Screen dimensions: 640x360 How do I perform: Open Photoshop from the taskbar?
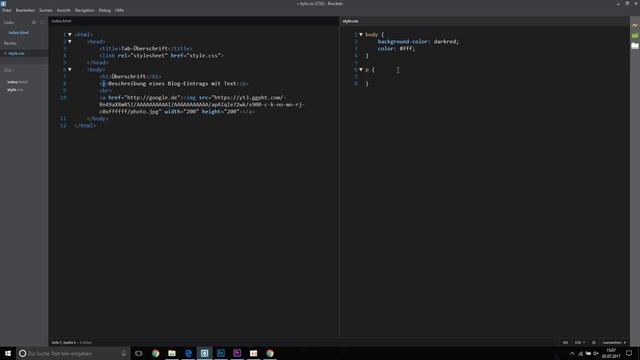pyautogui.click(x=221, y=353)
